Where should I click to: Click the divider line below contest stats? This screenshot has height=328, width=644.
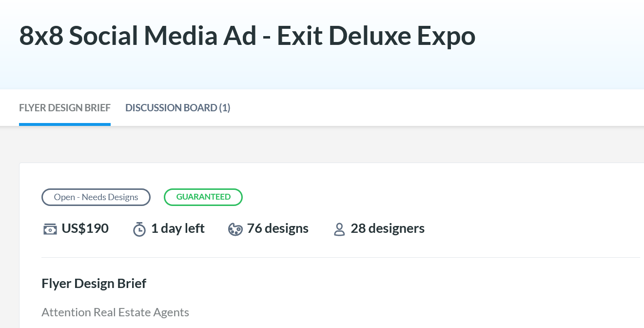pos(340,257)
